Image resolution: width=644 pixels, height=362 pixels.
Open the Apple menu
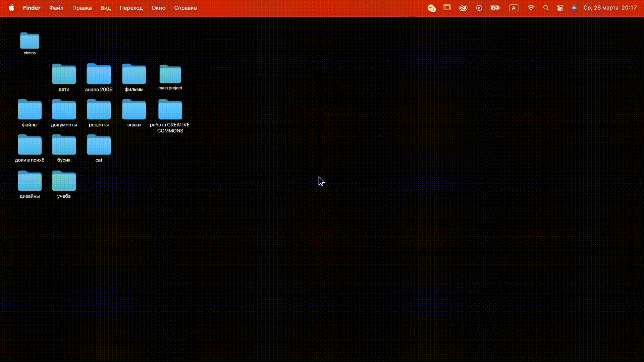11,8
